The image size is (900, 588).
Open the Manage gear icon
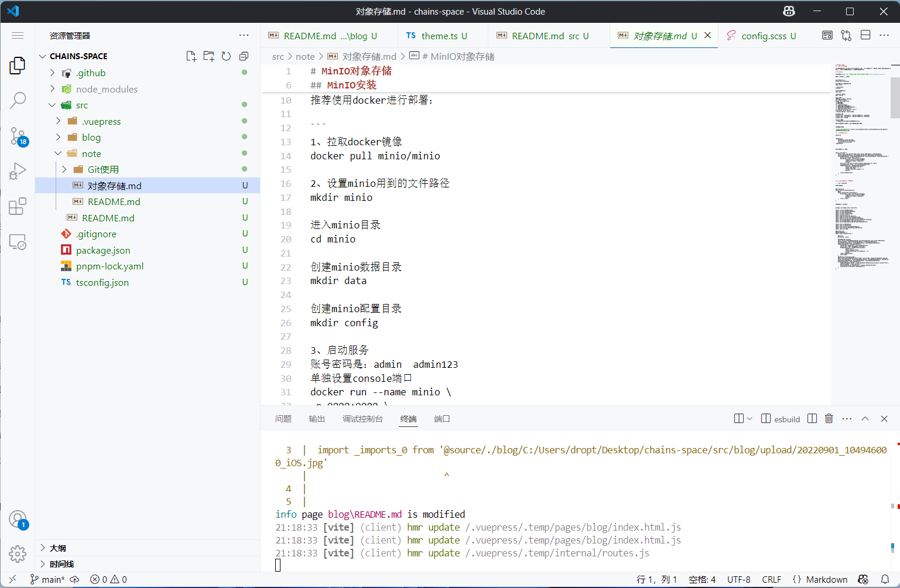tap(18, 553)
